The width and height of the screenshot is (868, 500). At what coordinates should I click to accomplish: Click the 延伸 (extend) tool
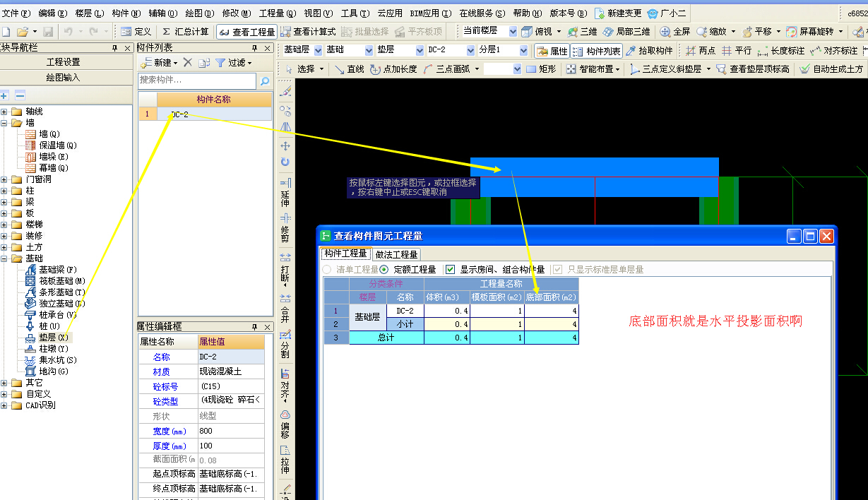point(285,194)
